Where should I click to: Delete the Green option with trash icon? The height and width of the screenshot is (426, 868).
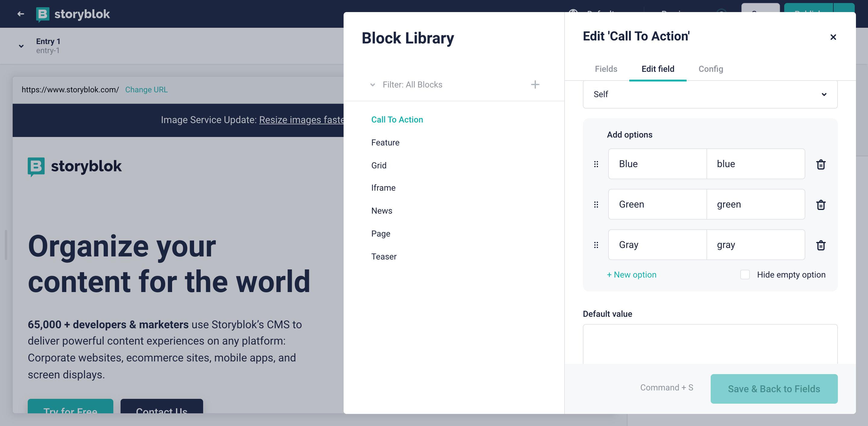pos(820,205)
